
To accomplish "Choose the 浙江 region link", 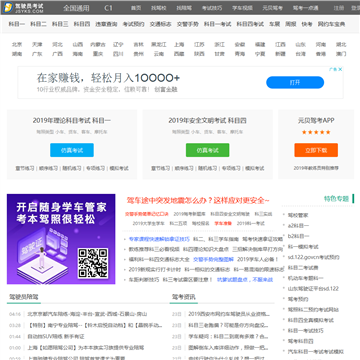I will pyautogui.click(x=219, y=44).
